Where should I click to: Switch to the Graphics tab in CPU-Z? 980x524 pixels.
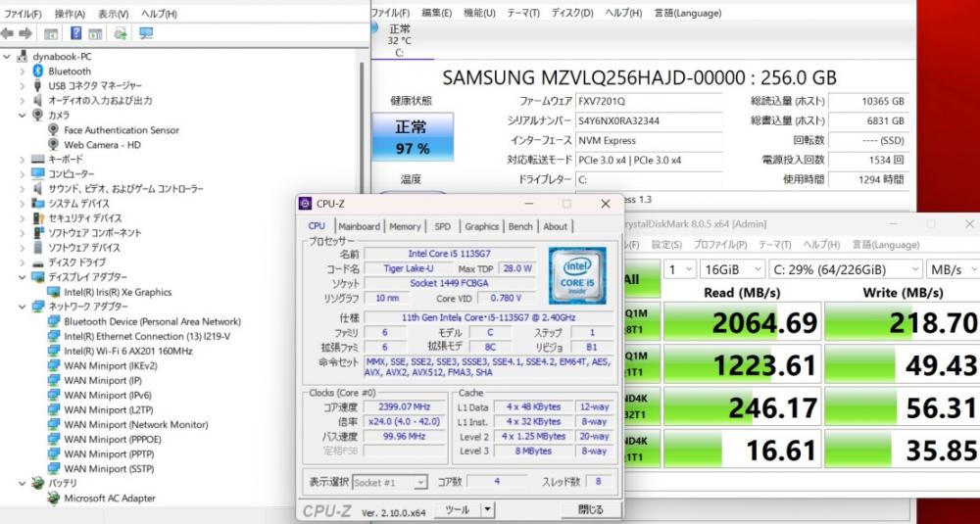click(x=482, y=226)
